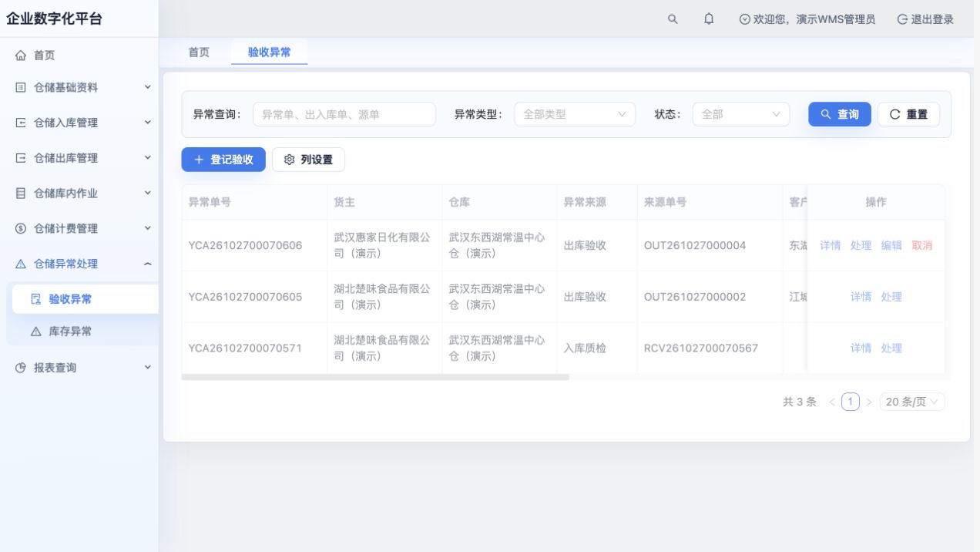The height and width of the screenshot is (552, 980).
Task: Click the 退出登录 logout icon
Action: (x=902, y=19)
